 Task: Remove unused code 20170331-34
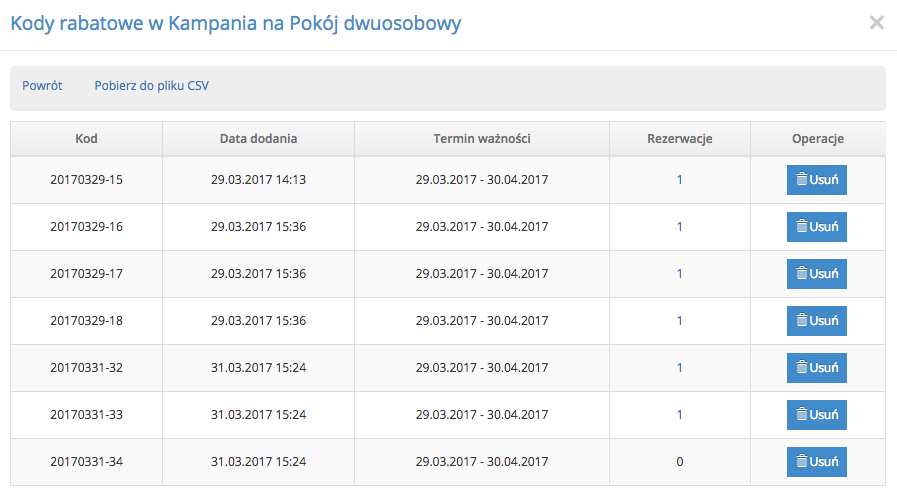[x=816, y=461]
